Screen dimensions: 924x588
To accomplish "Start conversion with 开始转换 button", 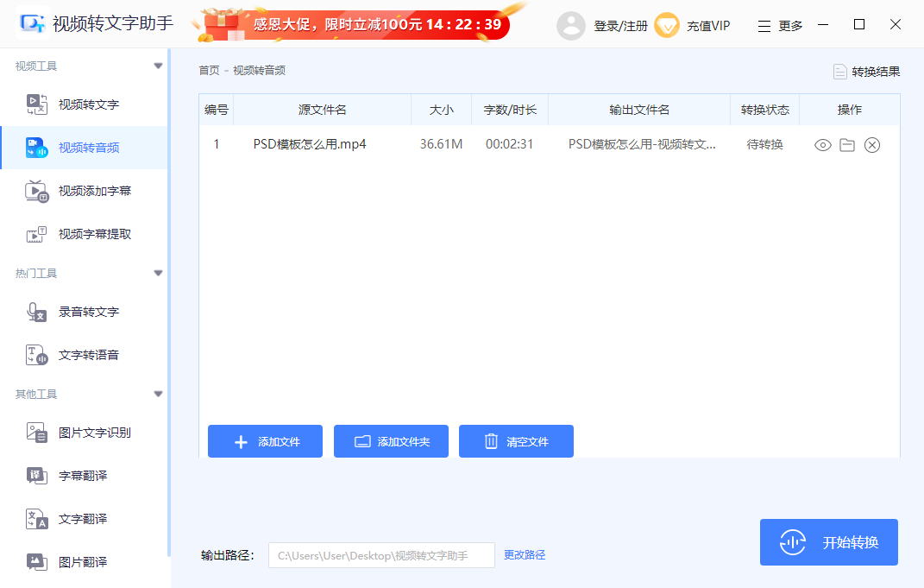I will point(829,542).
